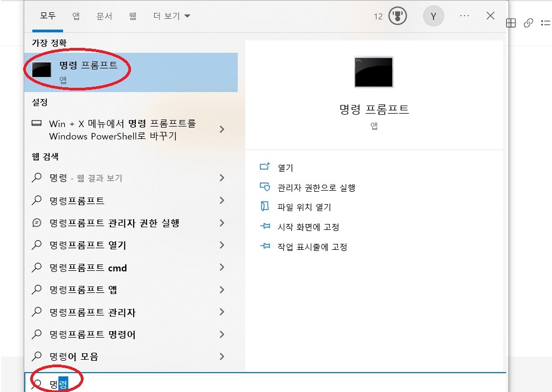This screenshot has width=552, height=392.
Task: Switch to the 앱 tab
Action: point(75,16)
